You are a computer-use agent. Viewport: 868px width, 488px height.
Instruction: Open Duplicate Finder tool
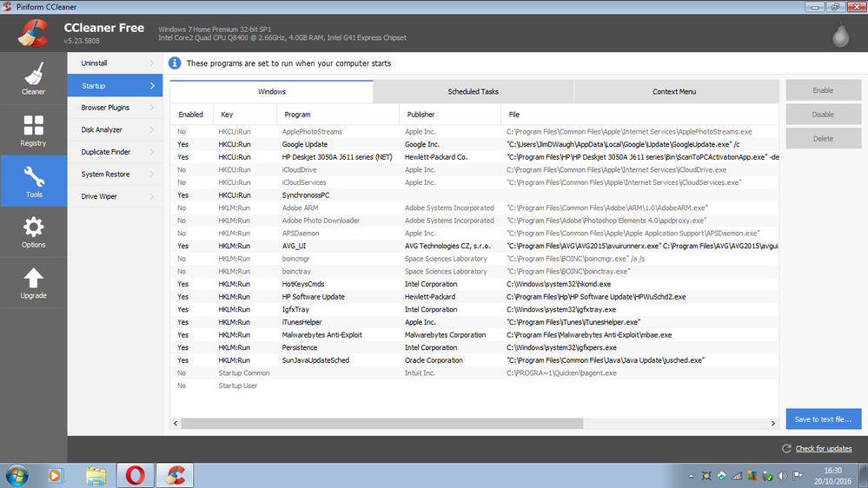[116, 152]
